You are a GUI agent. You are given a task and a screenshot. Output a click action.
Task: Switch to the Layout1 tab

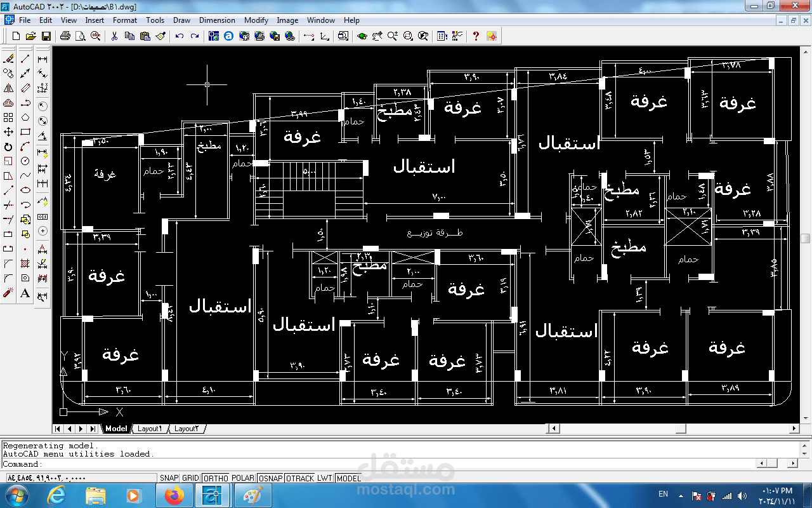[x=150, y=429]
